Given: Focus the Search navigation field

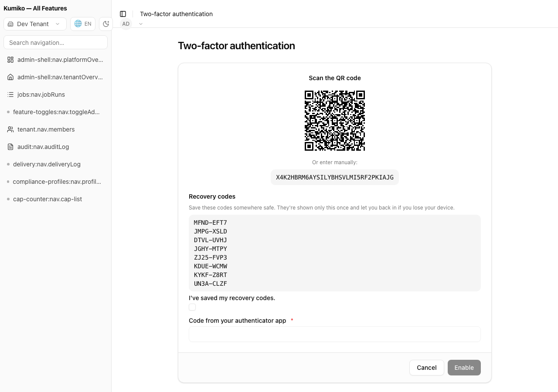Looking at the screenshot, I should click(x=55, y=43).
